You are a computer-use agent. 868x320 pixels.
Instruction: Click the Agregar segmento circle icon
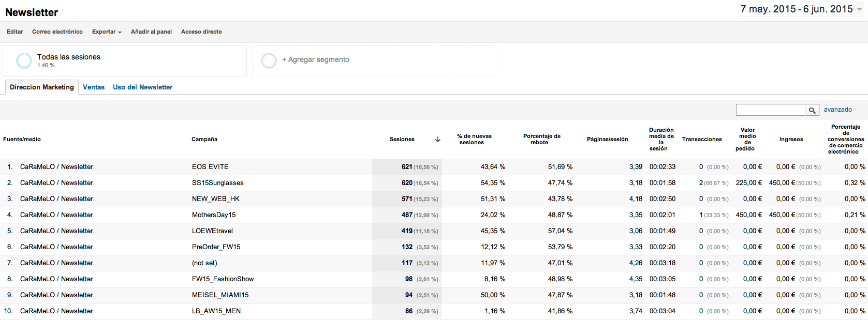[x=269, y=60]
